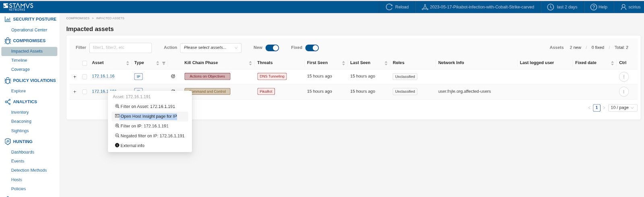Click the sort arrows on Kill Chain Phase
The width and height of the screenshot is (644, 197).
[250, 63]
